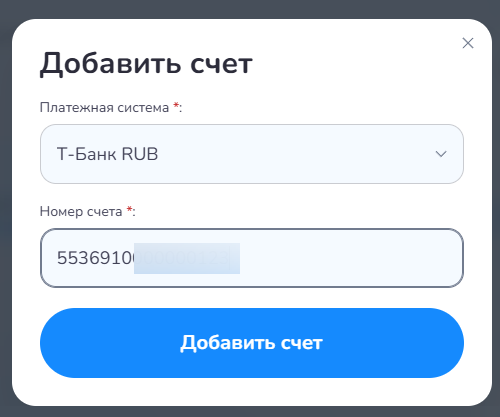Select the Т-Банк RUB combo box

tap(252, 154)
